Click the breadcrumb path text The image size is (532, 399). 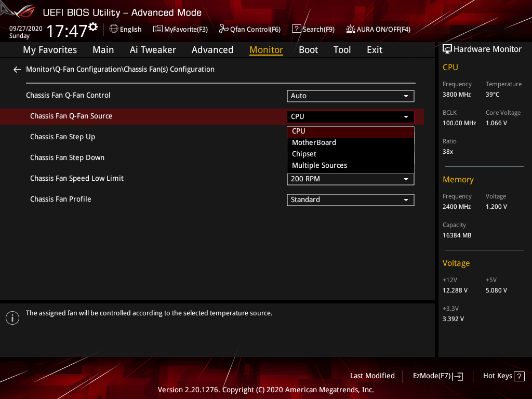coord(120,69)
